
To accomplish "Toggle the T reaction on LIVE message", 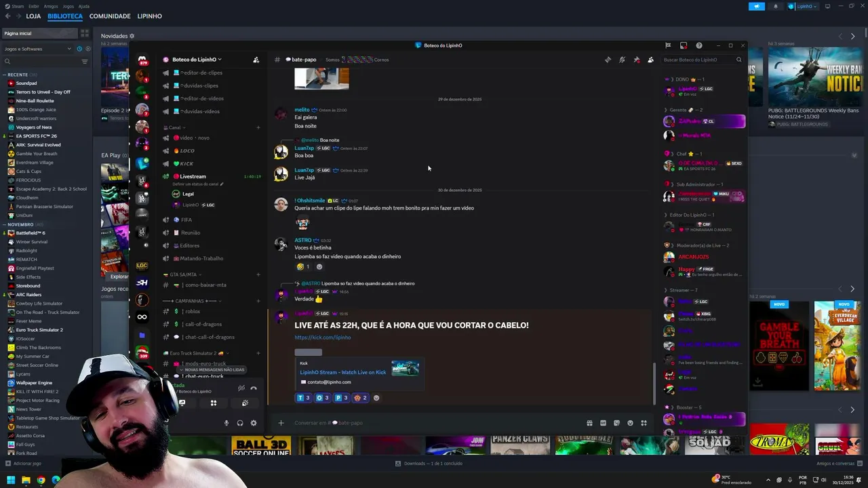I will click(303, 398).
